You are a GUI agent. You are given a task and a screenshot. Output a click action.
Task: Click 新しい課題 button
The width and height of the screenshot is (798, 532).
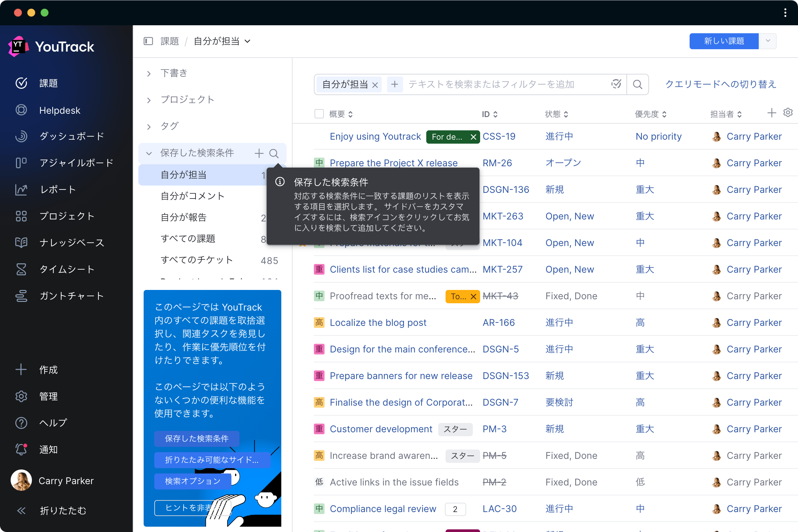725,41
